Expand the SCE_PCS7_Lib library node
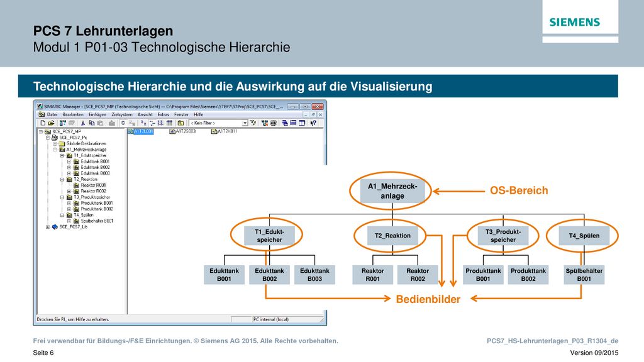644x362 pixels. click(48, 227)
